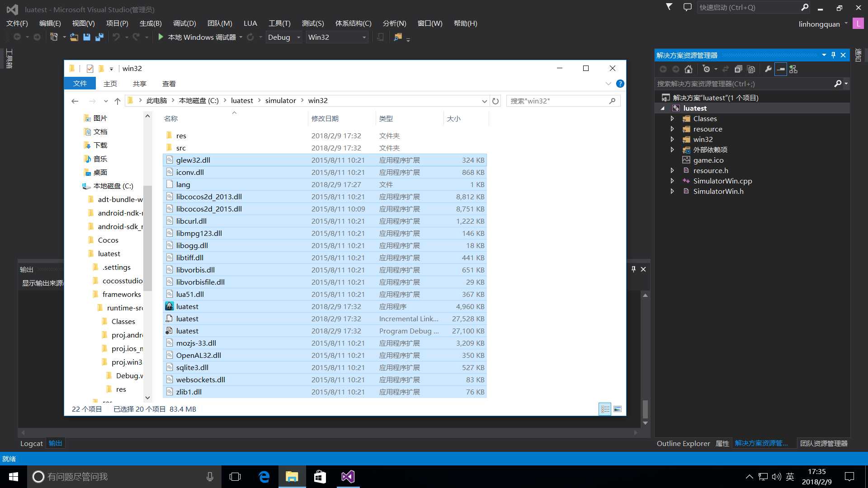Click the Show All Files icon
This screenshot has width=868, height=488.
click(751, 69)
